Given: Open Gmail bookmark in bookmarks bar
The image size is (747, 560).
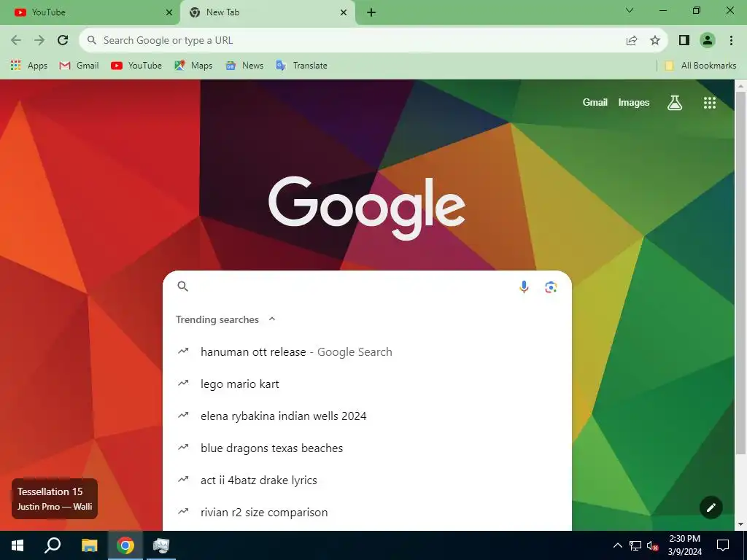Looking at the screenshot, I should tap(79, 66).
